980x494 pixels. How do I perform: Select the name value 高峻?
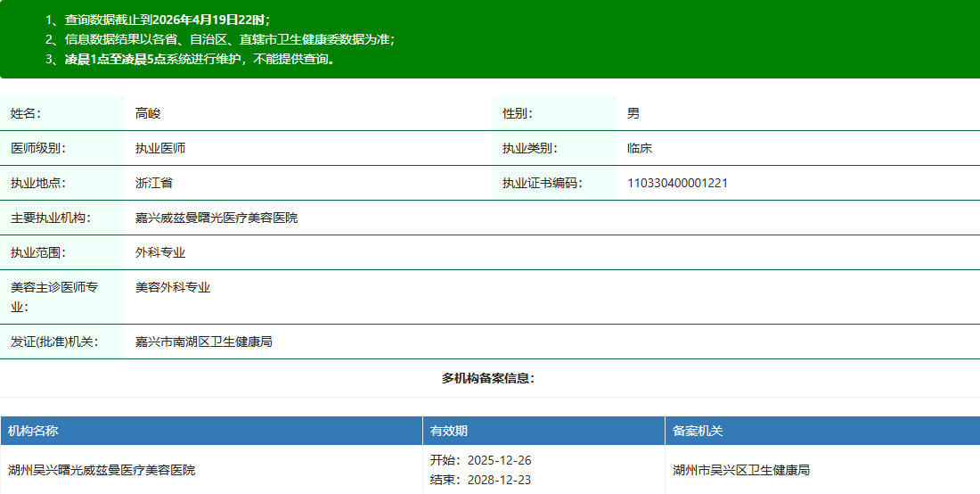(x=148, y=113)
